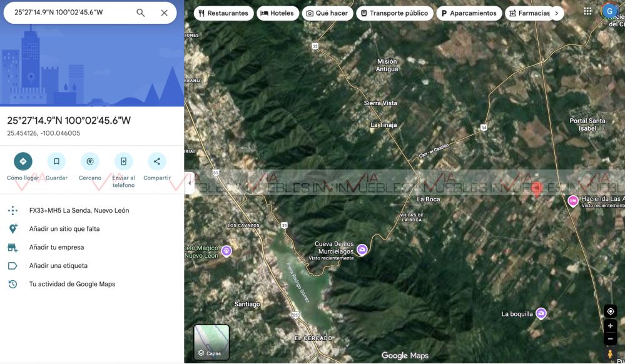Click the coordinates search input field
Viewport: 625px width, 364px height.
pyautogui.click(x=69, y=13)
